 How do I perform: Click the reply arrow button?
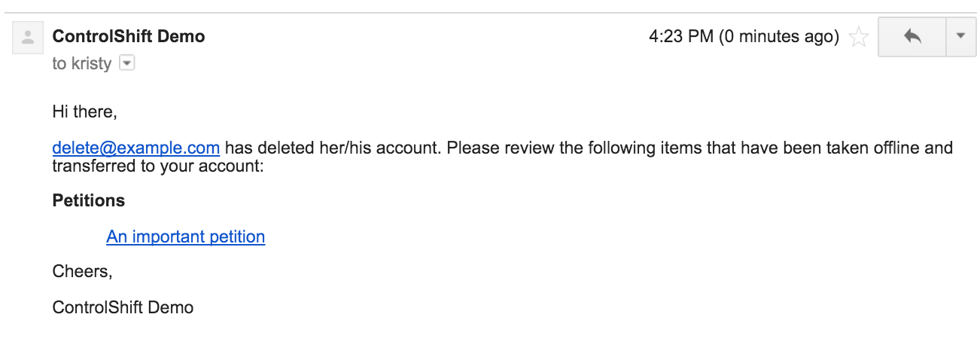[912, 37]
